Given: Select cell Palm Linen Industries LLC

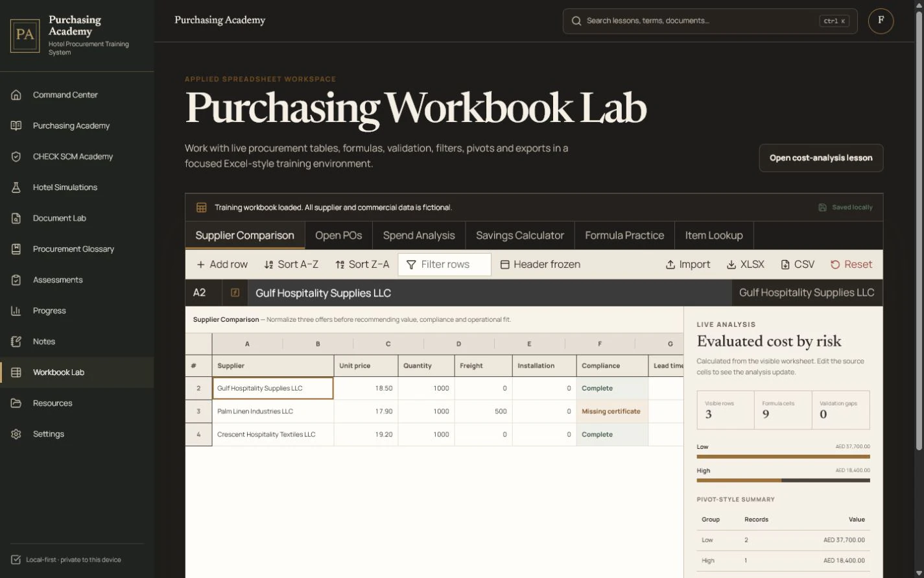Looking at the screenshot, I should pyautogui.click(x=273, y=411).
